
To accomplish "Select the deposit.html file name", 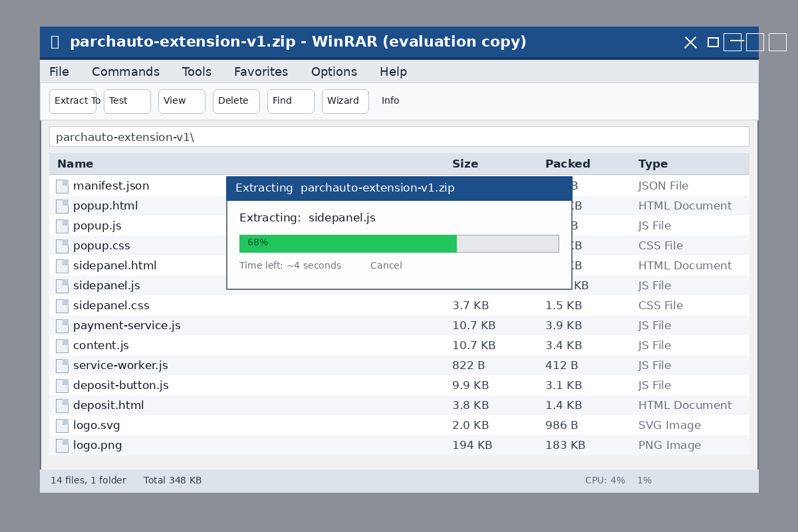I will click(108, 406).
